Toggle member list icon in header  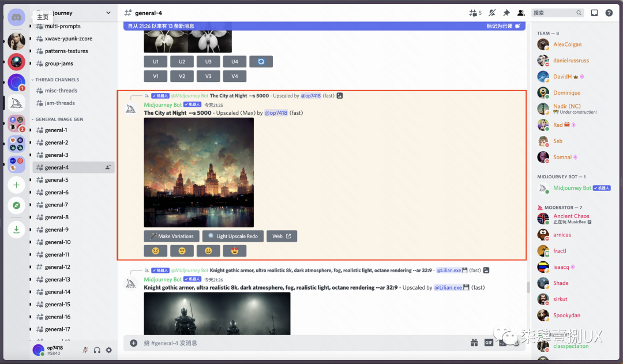pyautogui.click(x=521, y=13)
